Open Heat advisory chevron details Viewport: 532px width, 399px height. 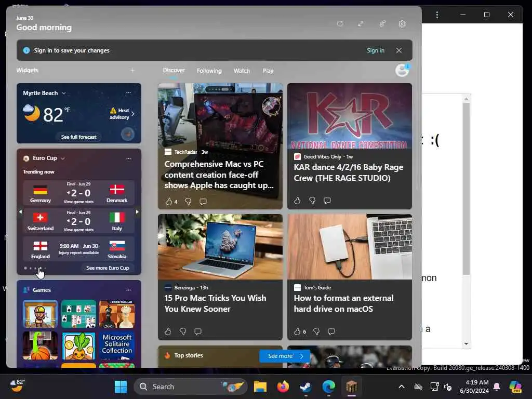[x=133, y=114]
